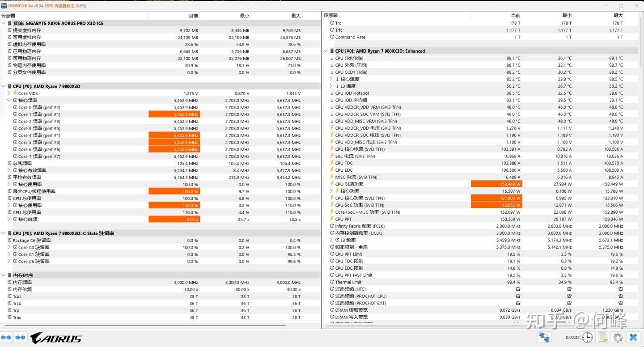Click the HWiNFO logo in the title bar
The height and width of the screenshot is (347, 644).
tap(5, 5)
